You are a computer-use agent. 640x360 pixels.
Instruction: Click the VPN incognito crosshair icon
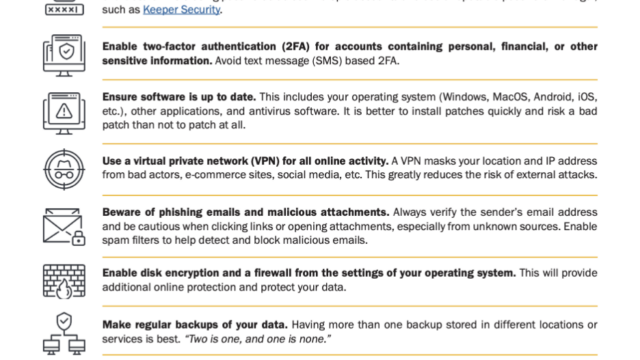[64, 169]
